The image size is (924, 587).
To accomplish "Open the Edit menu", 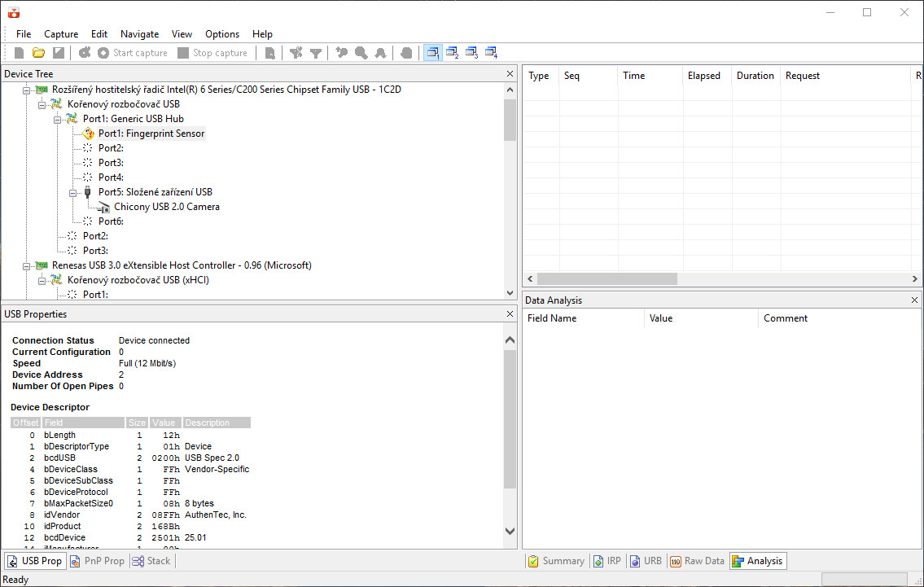I will [99, 34].
